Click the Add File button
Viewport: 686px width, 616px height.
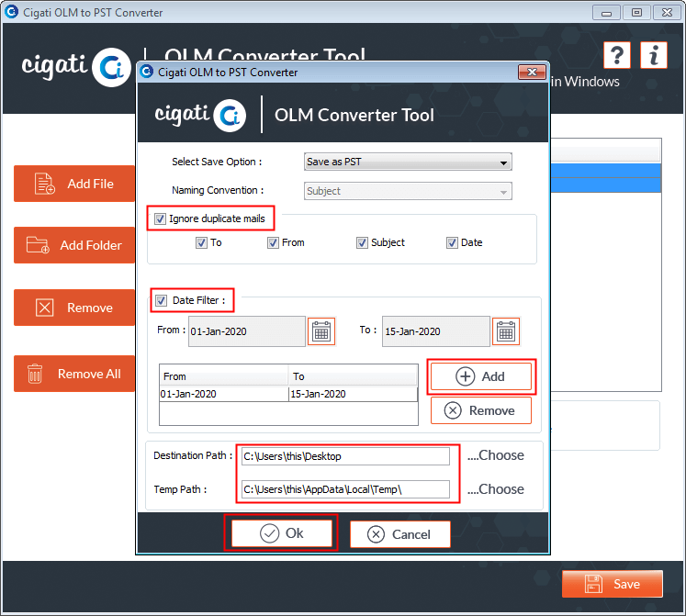pos(74,184)
